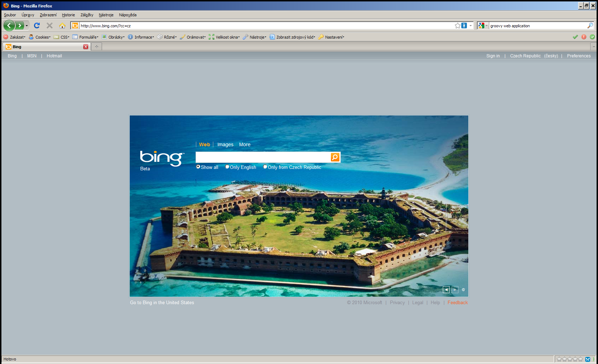
Task: Open a new tab with the plus button
Action: [x=97, y=47]
